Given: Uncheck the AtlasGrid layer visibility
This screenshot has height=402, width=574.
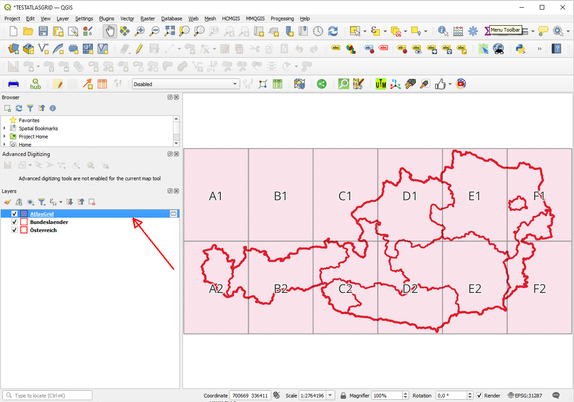Looking at the screenshot, I should point(14,213).
